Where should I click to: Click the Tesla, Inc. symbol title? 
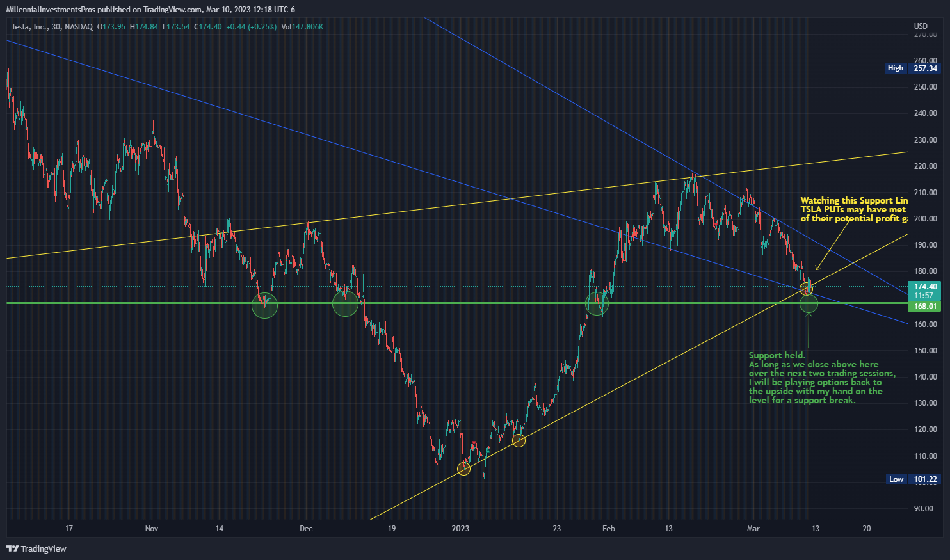29,27
